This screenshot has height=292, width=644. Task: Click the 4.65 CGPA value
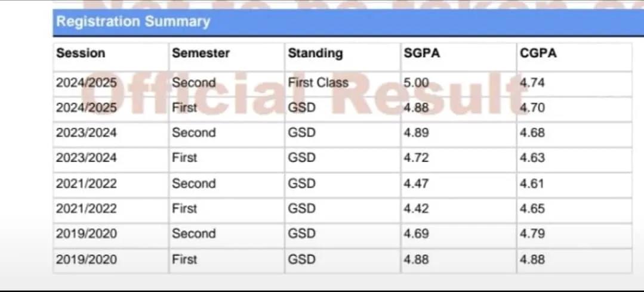532,209
